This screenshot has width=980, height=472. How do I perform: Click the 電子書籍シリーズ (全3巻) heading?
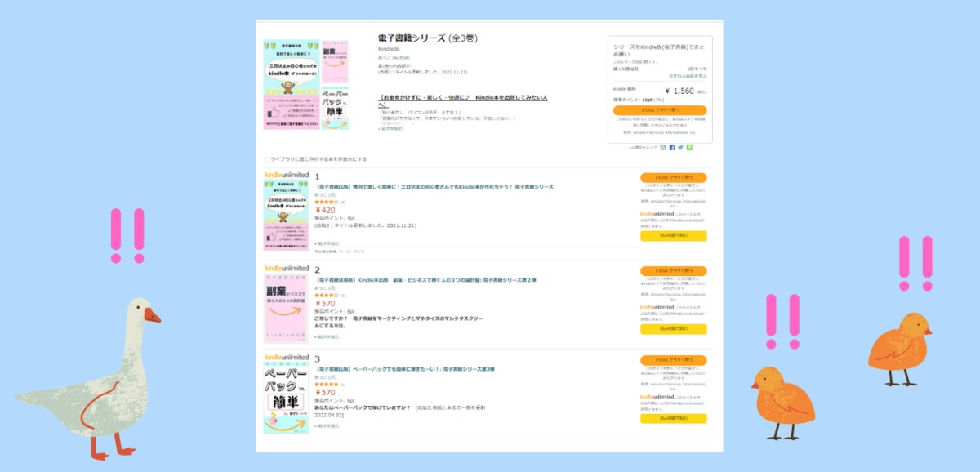(428, 38)
